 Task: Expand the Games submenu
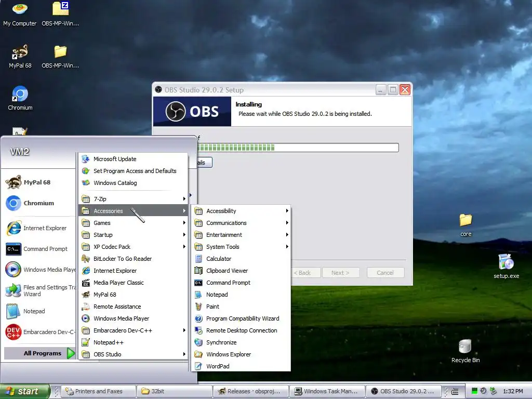click(x=134, y=223)
